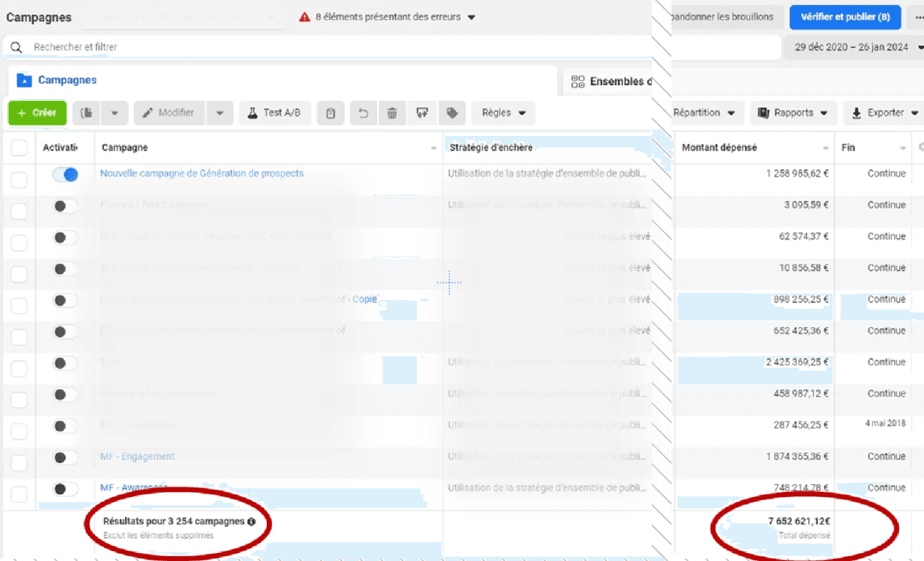
Task: Click the Test A/B flask button
Action: (x=275, y=113)
